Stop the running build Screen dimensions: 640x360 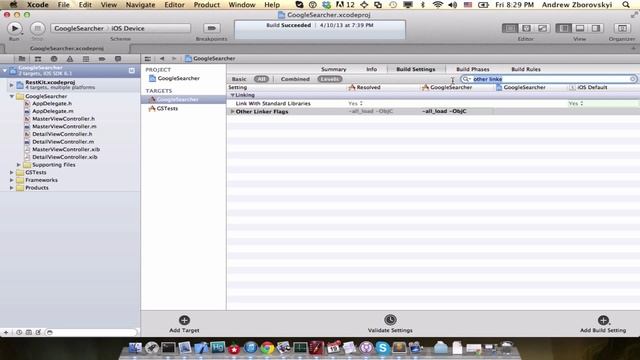click(x=38, y=28)
